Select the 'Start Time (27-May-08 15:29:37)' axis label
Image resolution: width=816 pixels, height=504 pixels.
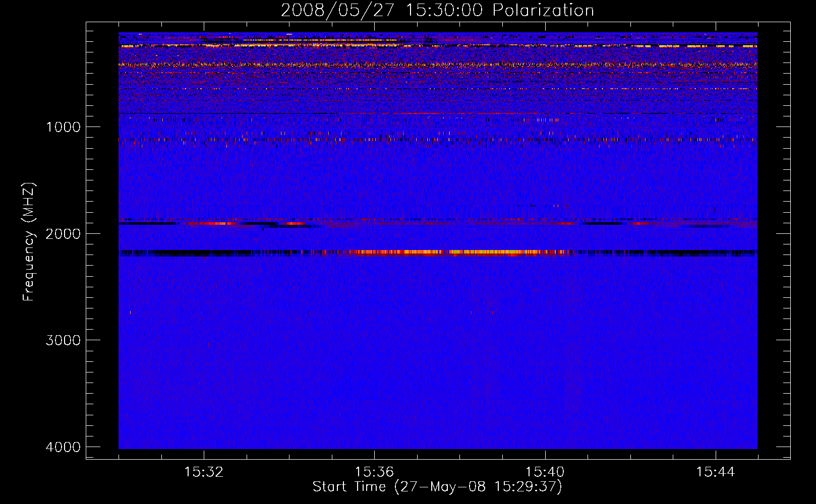coord(437,487)
